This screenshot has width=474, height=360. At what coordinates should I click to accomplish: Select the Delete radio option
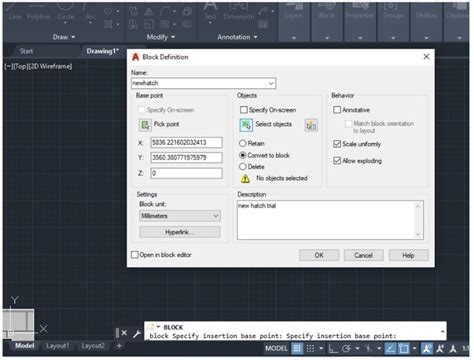243,167
